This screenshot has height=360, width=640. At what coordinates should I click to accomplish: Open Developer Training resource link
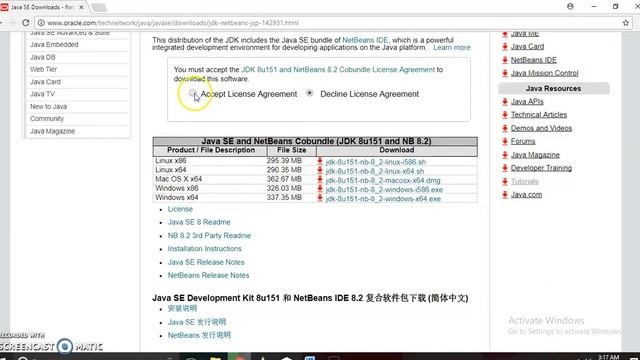(541, 168)
